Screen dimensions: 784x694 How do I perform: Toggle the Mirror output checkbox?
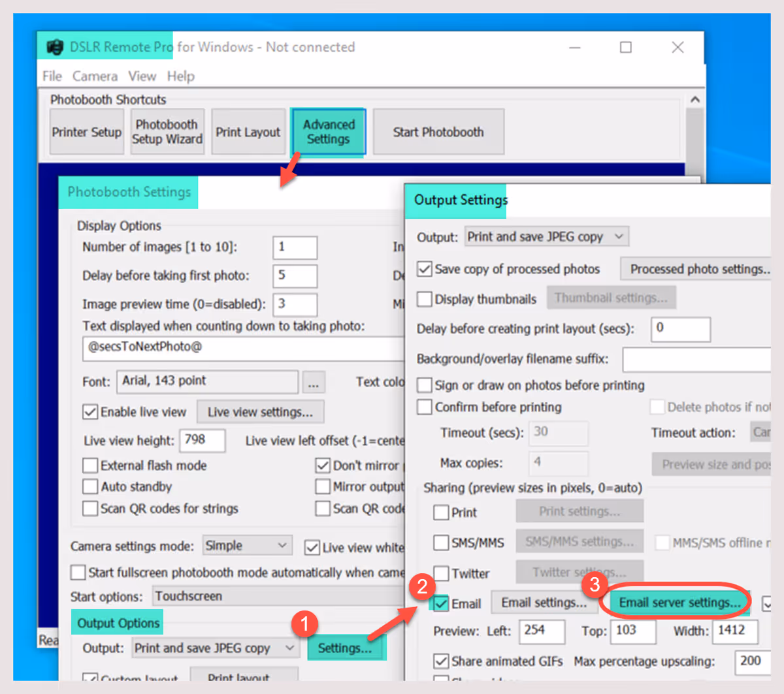point(323,487)
